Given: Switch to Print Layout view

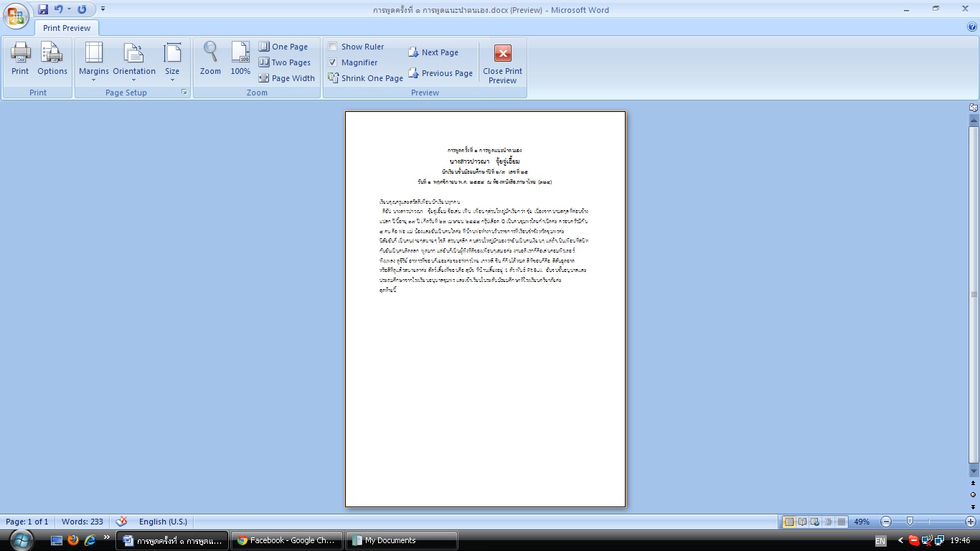Looking at the screenshot, I should coord(789,522).
